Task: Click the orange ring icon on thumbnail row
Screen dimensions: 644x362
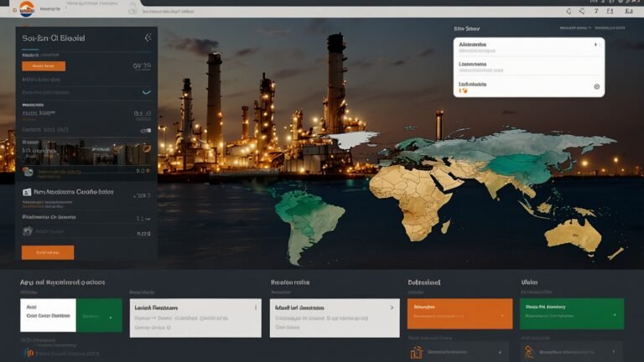Action: coord(147,148)
